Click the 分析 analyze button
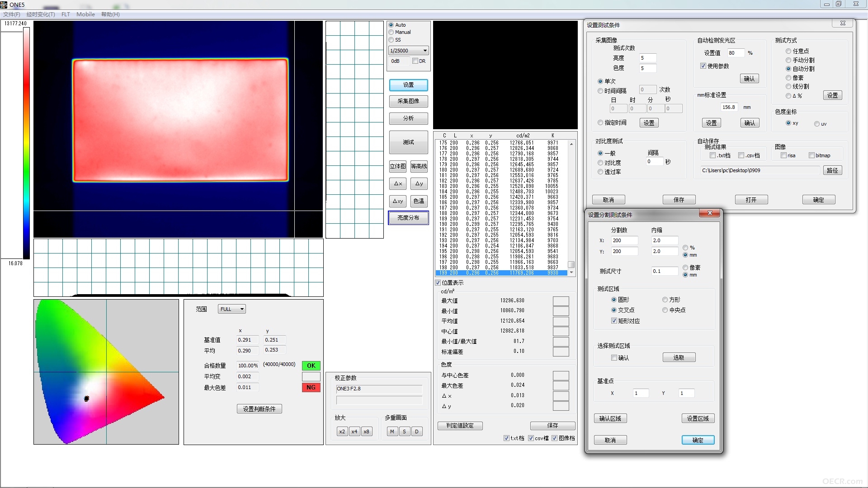The height and width of the screenshot is (488, 868). click(x=409, y=118)
